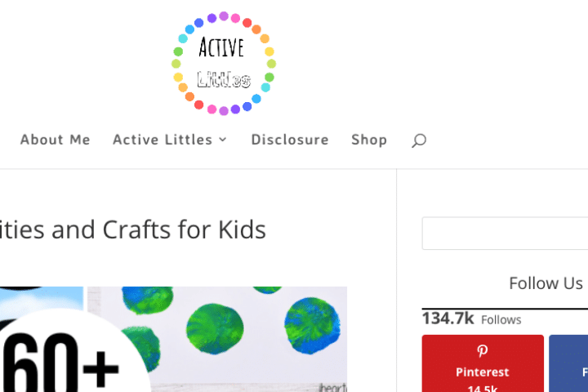588x392 pixels.
Task: Click the red Pinterest follow button
Action: point(483,363)
